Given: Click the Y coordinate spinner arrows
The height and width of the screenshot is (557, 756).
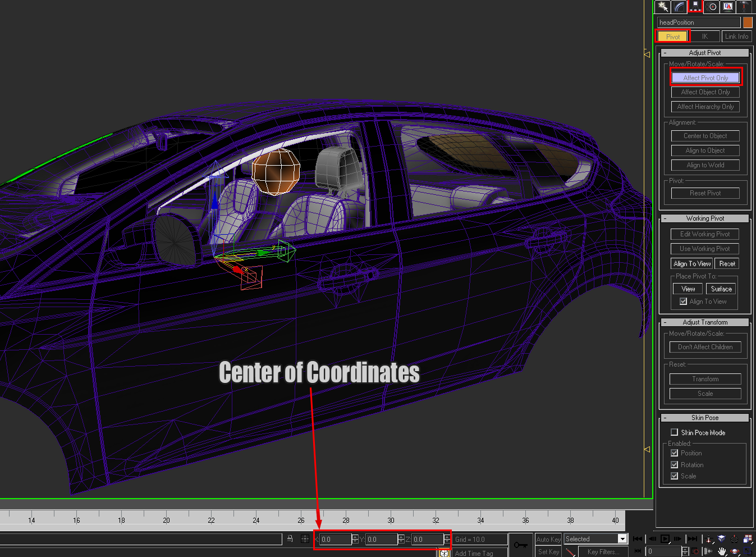Looking at the screenshot, I should 401,539.
